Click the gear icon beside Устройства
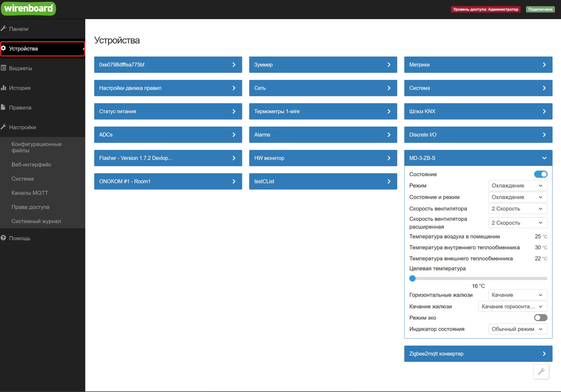 pos(4,48)
